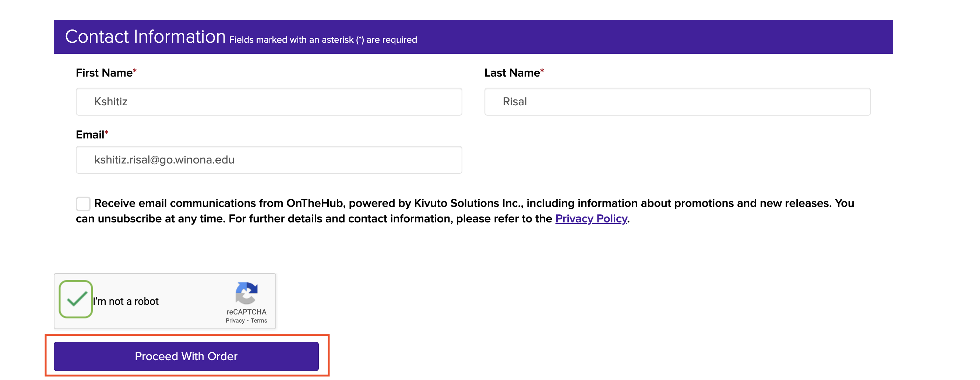
Task: Click the First Name field label
Action: (104, 73)
